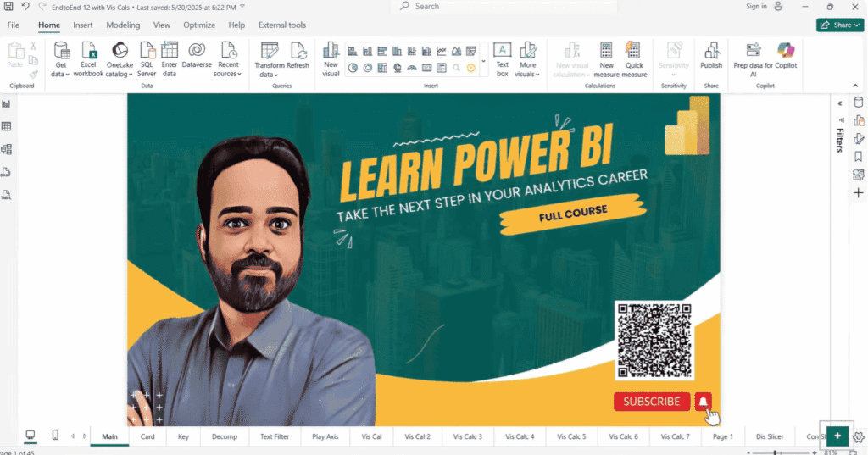The image size is (868, 455).
Task: Open the File menu
Action: pos(14,25)
